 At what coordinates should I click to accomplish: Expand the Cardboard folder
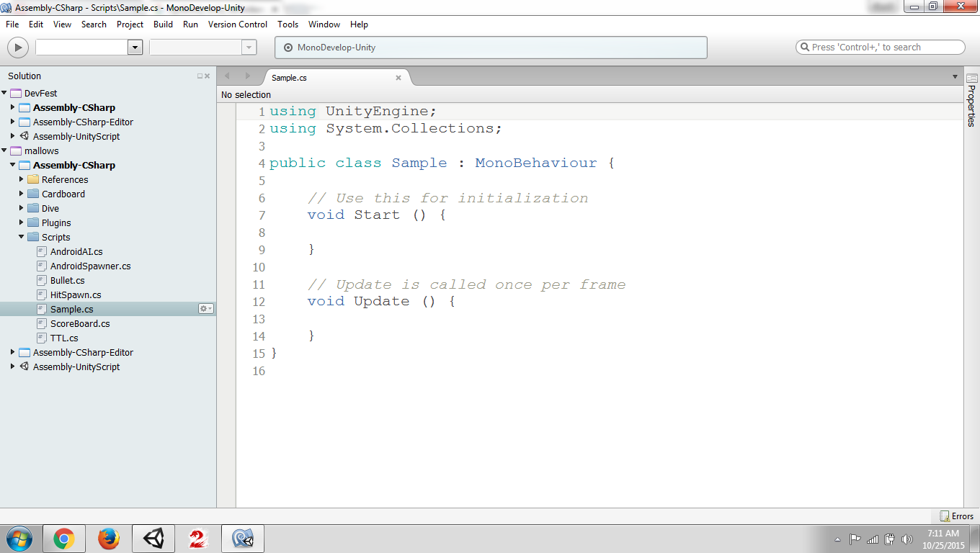pos(22,194)
